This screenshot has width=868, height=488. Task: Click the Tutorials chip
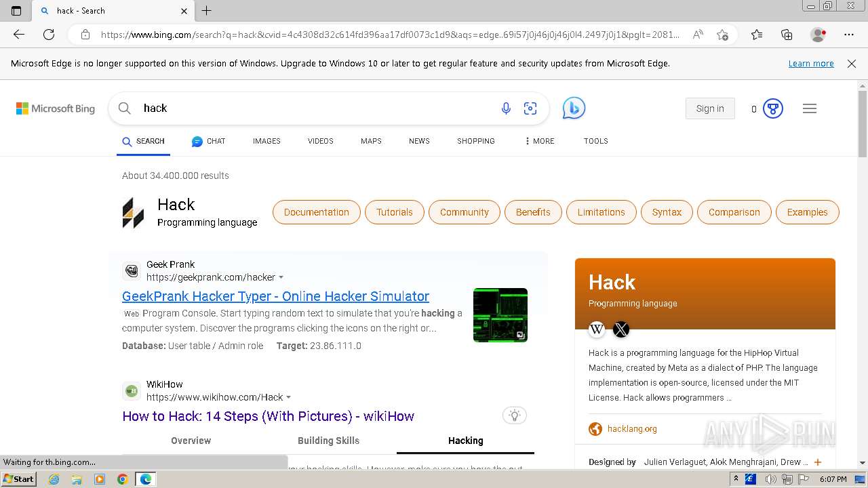(395, 212)
